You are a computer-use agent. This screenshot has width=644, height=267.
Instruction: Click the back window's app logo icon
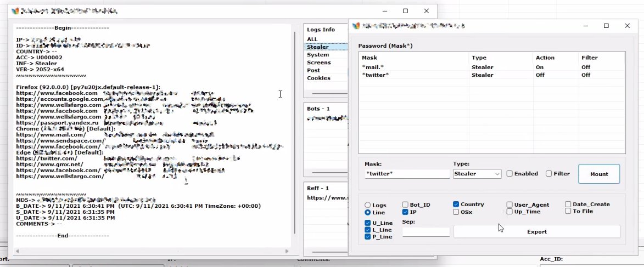coord(15,11)
